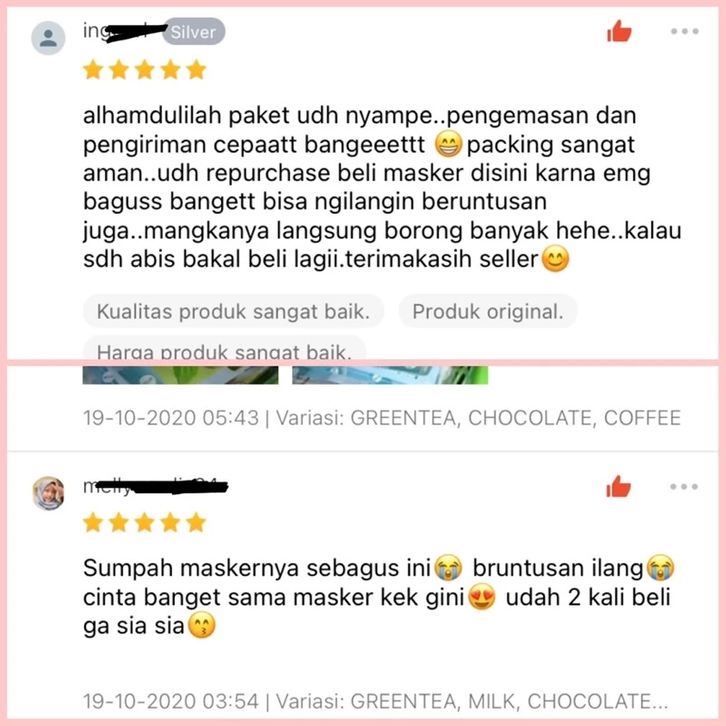Tap review text 'Sumpah maskernya sebagus ini'
This screenshot has height=726, width=726.
(x=379, y=596)
